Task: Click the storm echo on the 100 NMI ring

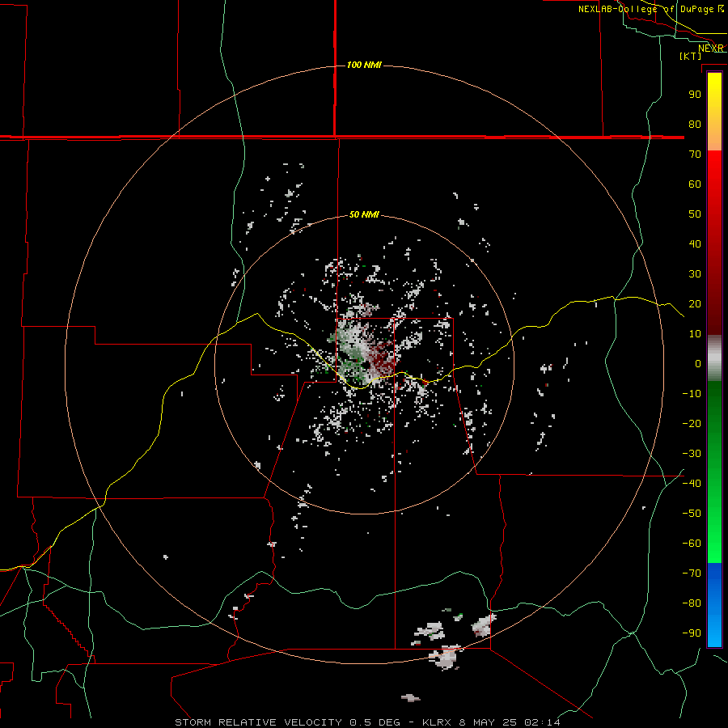Action: pyautogui.click(x=447, y=657)
